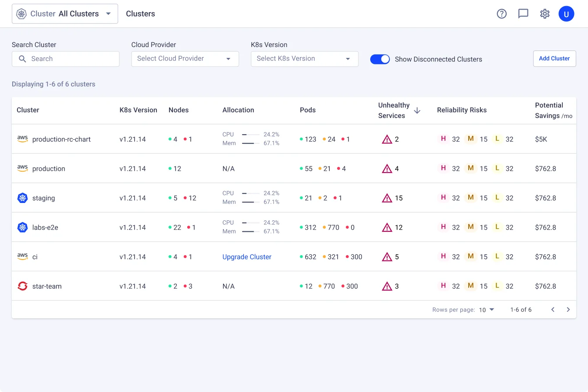This screenshot has height=392, width=588.
Task: Click the search magnifier icon
Action: tap(22, 59)
